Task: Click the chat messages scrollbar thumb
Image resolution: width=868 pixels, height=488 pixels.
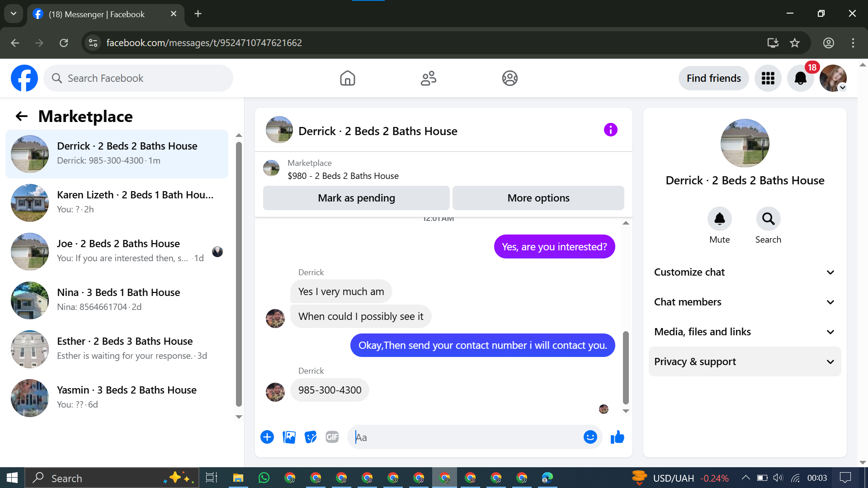Action: 626,367
